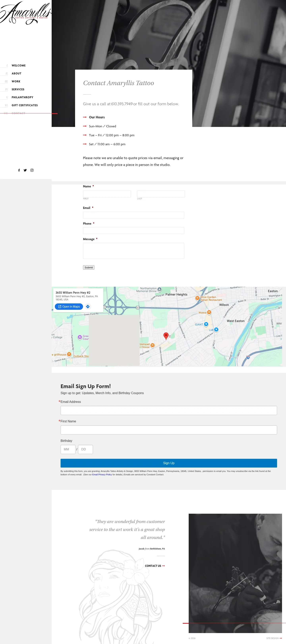
Task: Focus the Email Address signup field
Action: click(x=169, y=410)
